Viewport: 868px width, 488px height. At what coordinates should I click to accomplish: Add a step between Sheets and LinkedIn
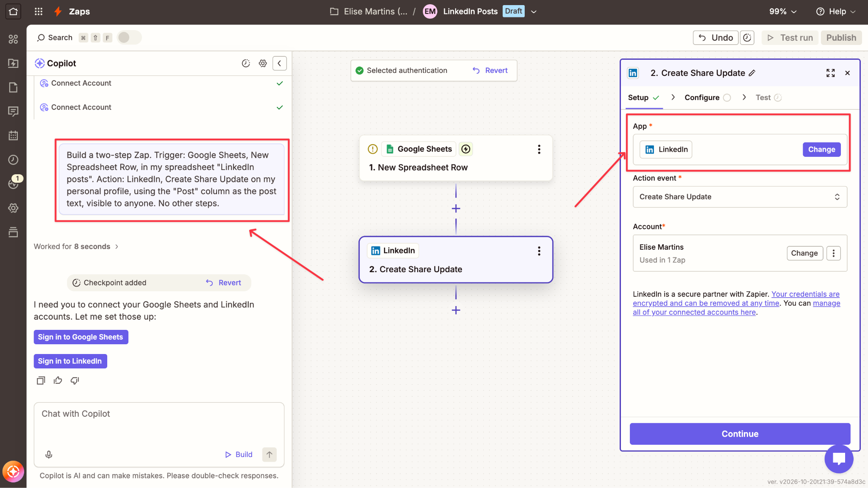point(456,209)
